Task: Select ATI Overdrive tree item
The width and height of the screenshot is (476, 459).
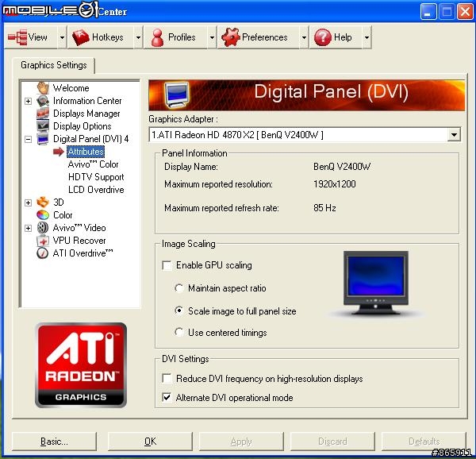Action: 83,253
